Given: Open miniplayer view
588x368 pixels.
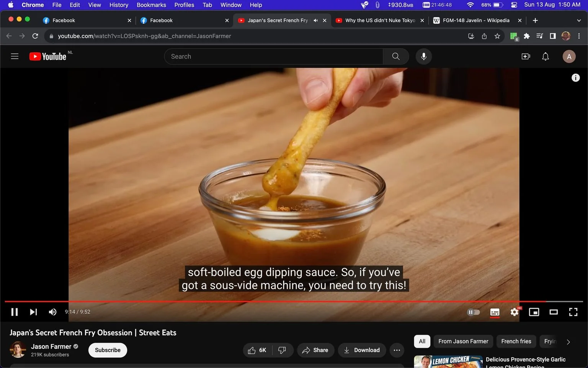Looking at the screenshot, I should point(534,312).
